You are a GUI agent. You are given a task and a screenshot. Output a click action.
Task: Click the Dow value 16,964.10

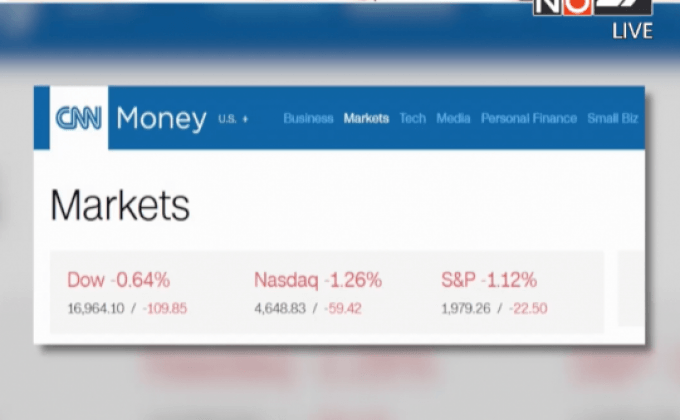pos(96,308)
